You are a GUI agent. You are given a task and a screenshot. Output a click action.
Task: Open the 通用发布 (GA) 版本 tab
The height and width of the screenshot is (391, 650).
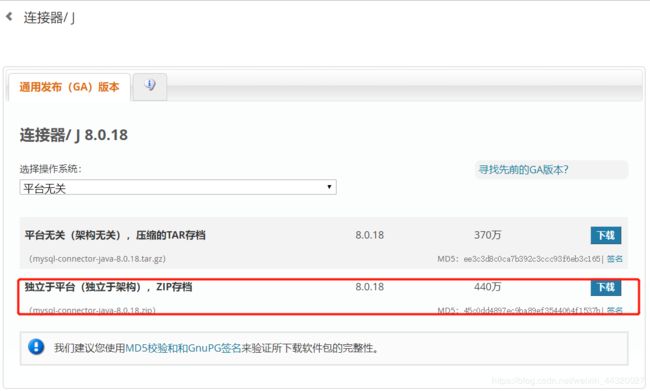pos(69,87)
